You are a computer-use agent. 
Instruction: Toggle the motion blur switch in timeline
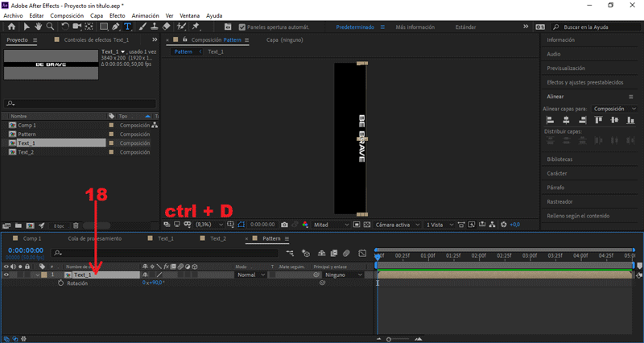pyautogui.click(x=346, y=253)
